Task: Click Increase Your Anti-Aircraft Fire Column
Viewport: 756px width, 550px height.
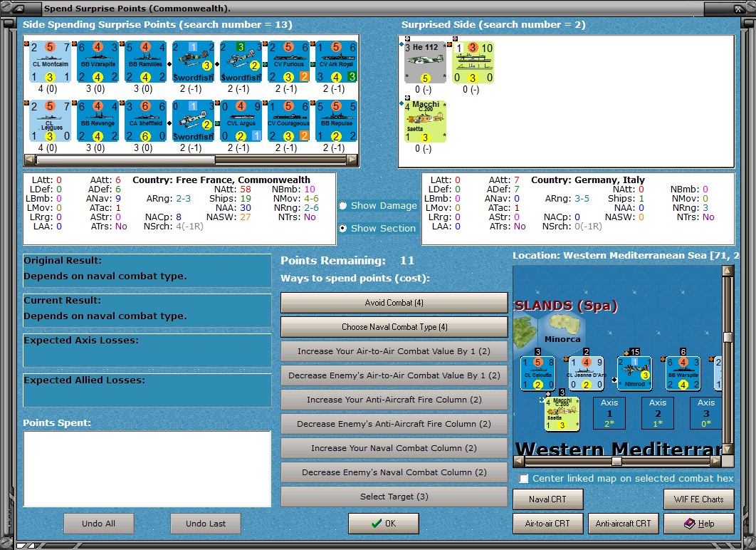Action: [x=394, y=400]
